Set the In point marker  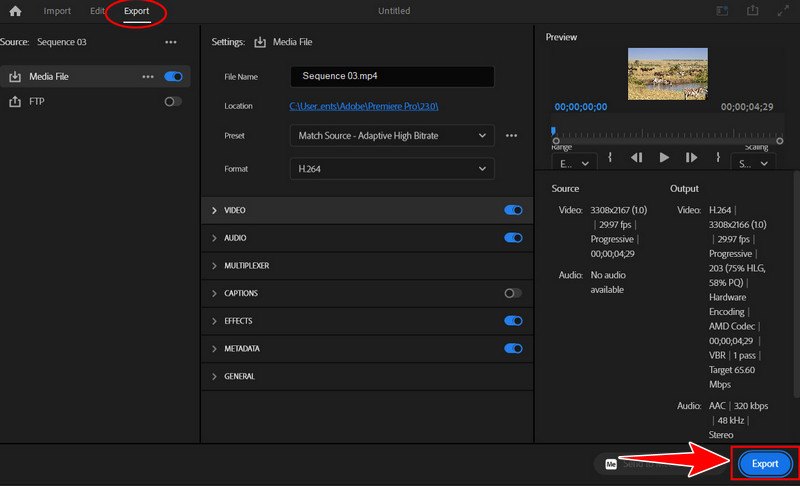pyautogui.click(x=610, y=157)
